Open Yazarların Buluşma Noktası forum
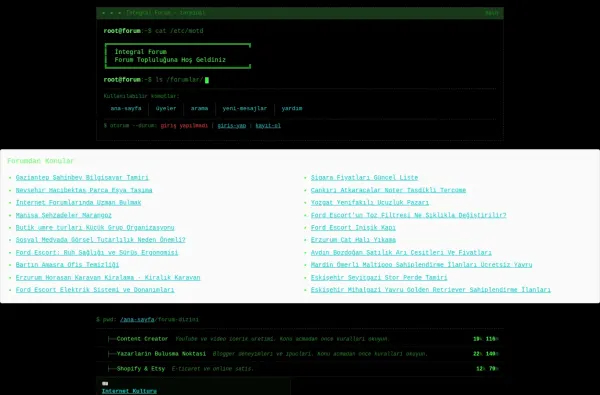 161,354
